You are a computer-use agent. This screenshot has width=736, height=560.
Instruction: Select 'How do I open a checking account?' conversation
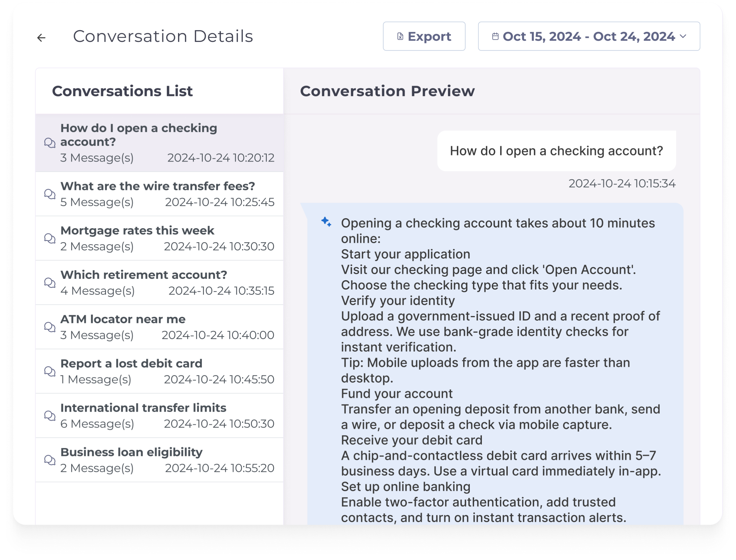159,143
